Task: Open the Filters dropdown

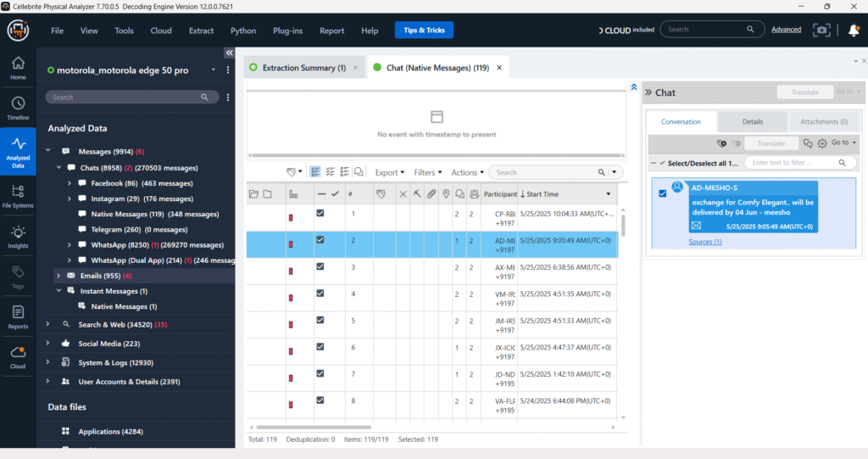Action: (x=428, y=172)
